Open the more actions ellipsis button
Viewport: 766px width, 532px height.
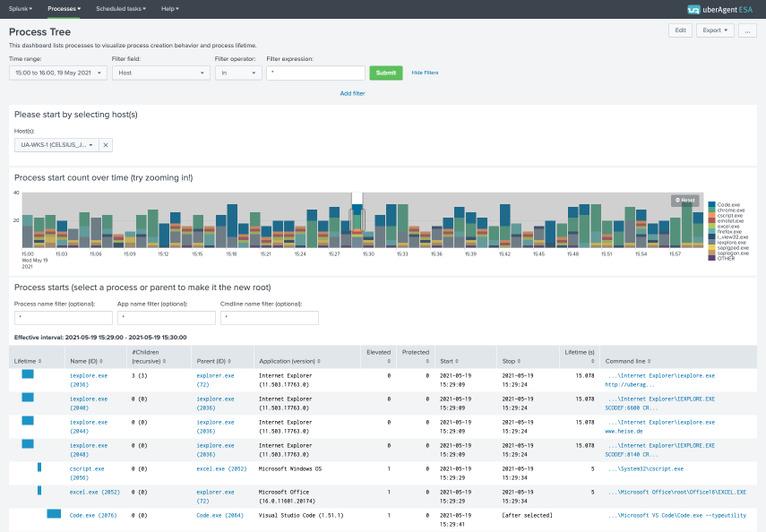pos(747,30)
